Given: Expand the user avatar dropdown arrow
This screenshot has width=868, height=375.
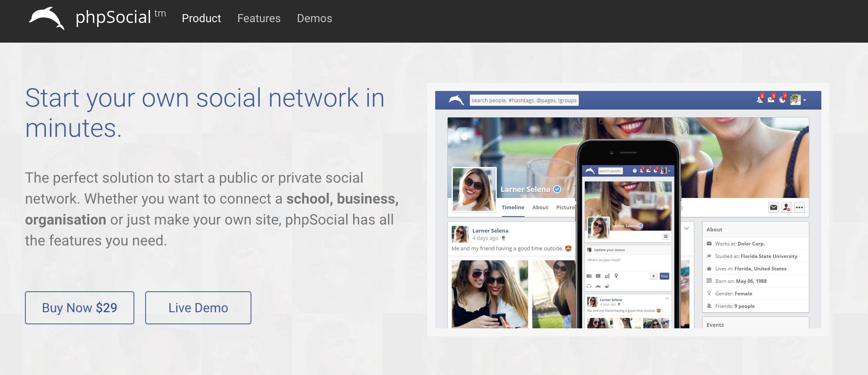Looking at the screenshot, I should pyautogui.click(x=804, y=100).
